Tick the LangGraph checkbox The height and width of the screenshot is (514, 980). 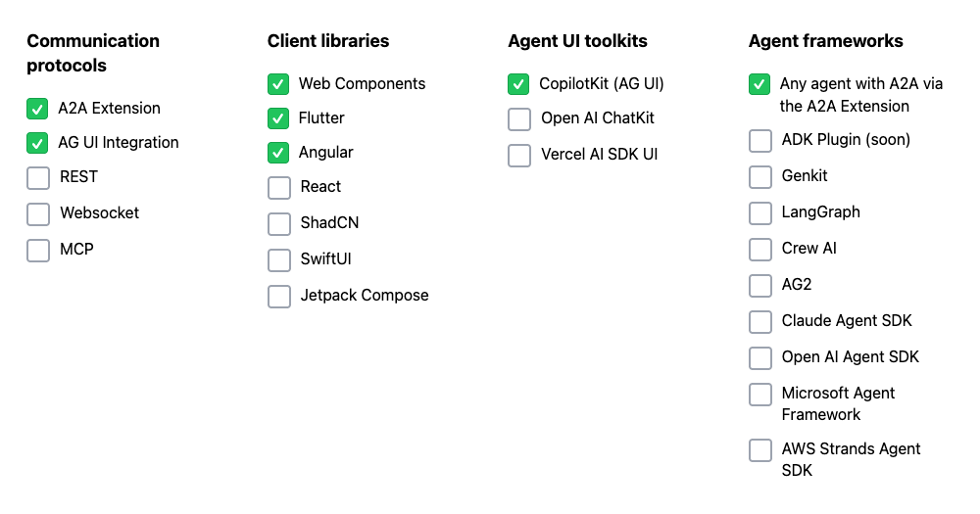760,213
